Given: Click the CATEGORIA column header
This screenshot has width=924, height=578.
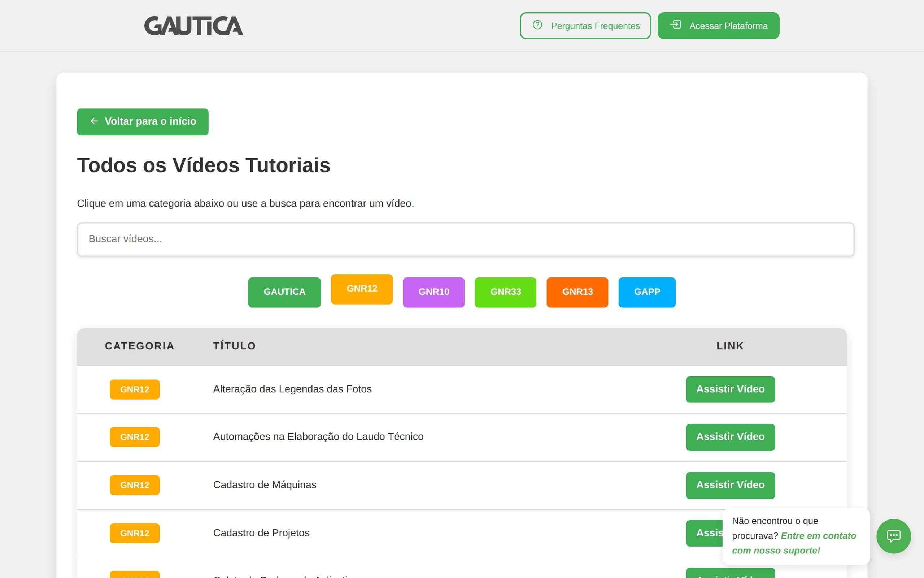Looking at the screenshot, I should point(139,346).
